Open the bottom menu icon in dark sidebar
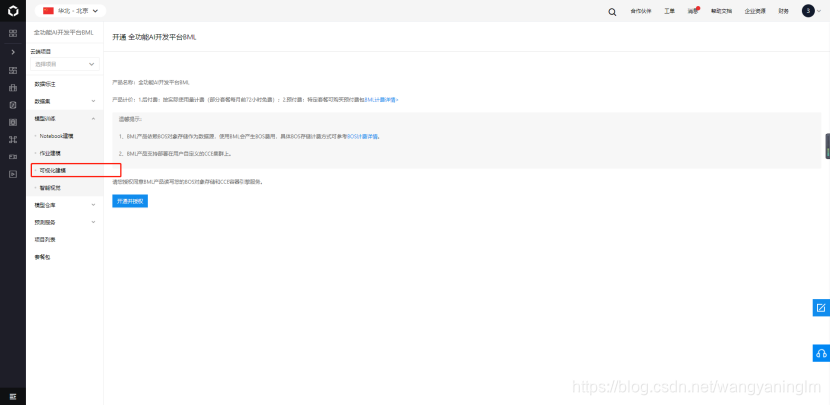The width and height of the screenshot is (830, 405). click(13, 397)
